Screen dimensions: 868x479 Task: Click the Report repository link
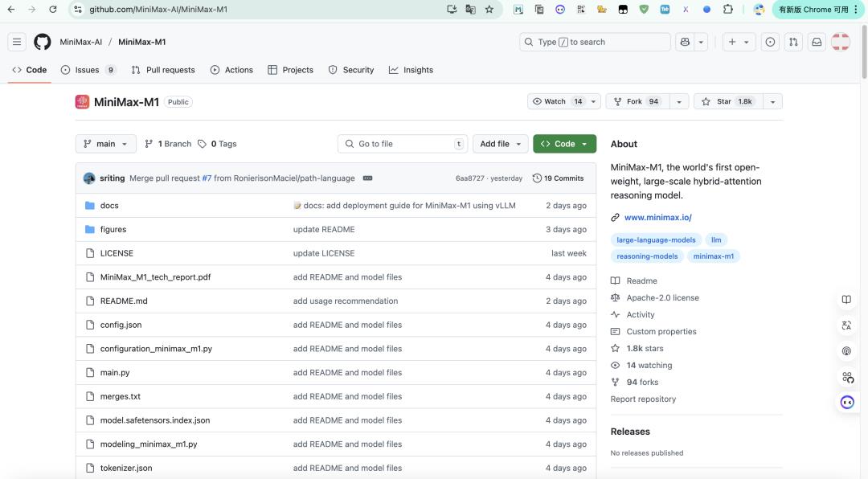click(x=643, y=399)
